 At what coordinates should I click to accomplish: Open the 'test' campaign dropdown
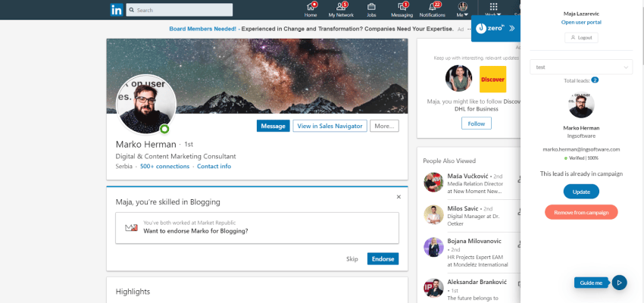(x=580, y=67)
